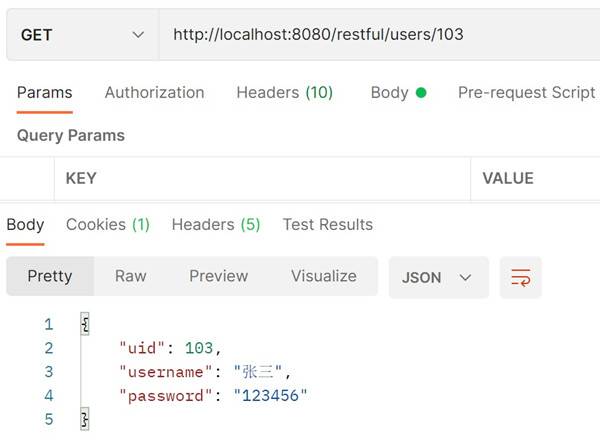Viewport: 600px width, 445px height.
Task: Open the GET method dropdown
Action: tap(82, 35)
